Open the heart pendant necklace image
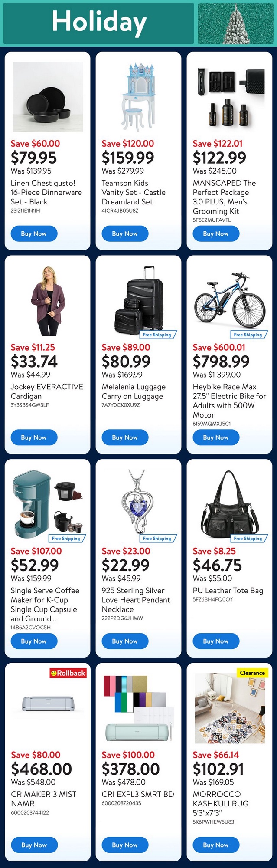 (x=139, y=503)
